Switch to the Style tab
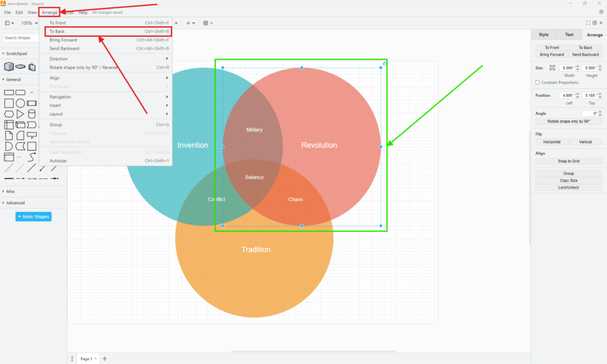 pos(544,34)
